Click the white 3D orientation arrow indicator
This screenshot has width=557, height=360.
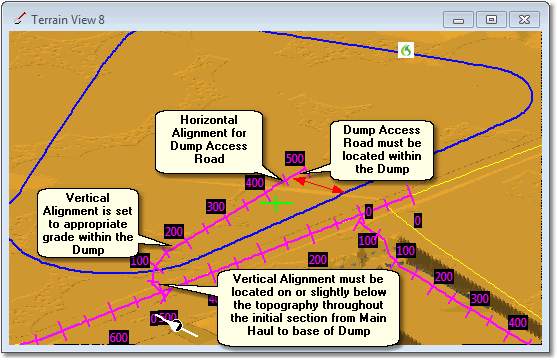click(x=177, y=326)
